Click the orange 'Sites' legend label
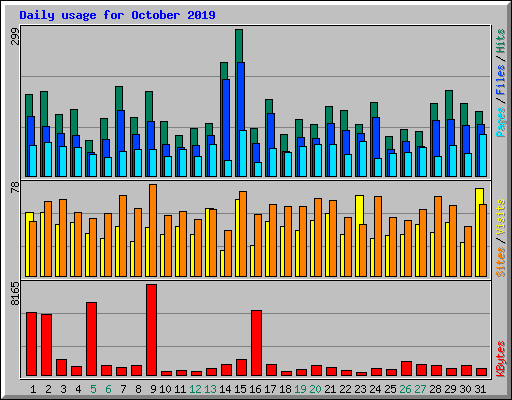The image size is (512, 400). [x=500, y=262]
